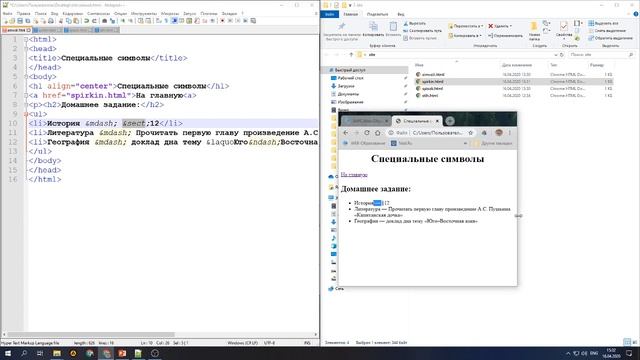This screenshot has width=640, height=360.
Task: Open the Chrome three-dot menu
Action: pyautogui.click(x=509, y=133)
